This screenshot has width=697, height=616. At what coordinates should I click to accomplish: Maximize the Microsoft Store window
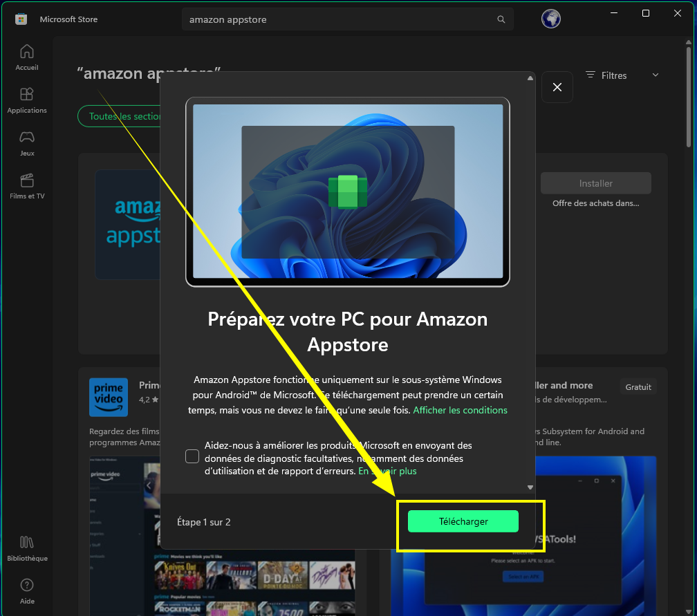coord(646,13)
